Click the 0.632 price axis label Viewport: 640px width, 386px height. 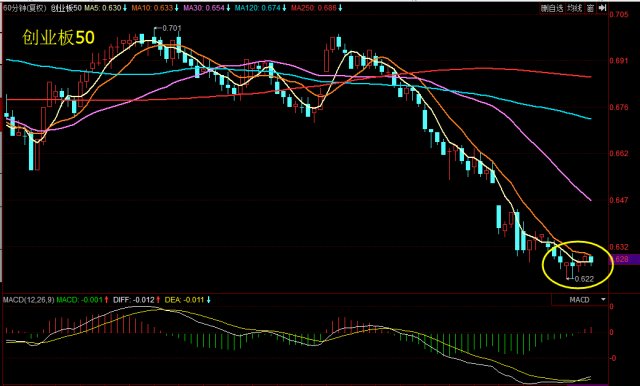(x=619, y=247)
